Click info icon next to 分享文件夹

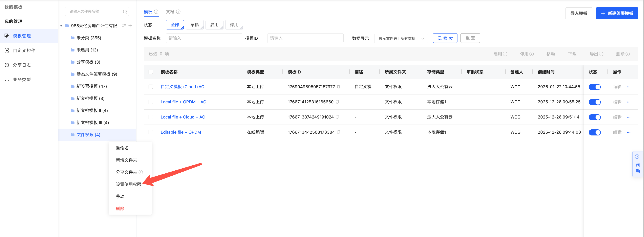click(x=141, y=172)
